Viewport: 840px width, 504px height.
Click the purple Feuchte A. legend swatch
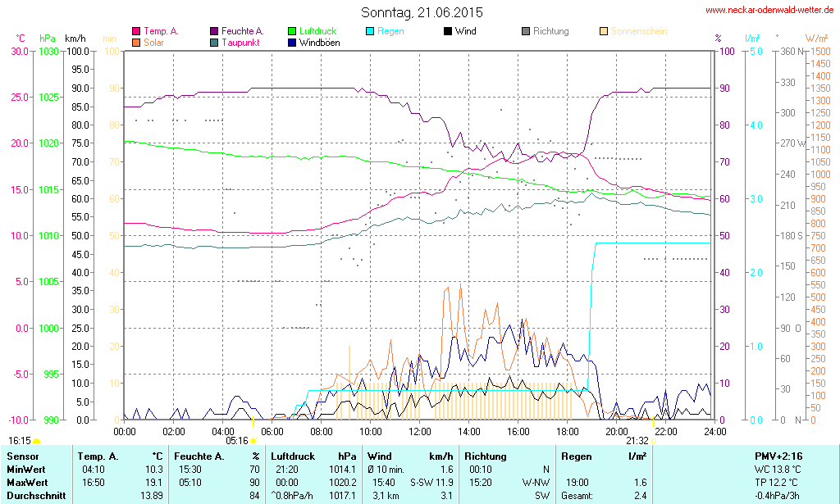[214, 31]
